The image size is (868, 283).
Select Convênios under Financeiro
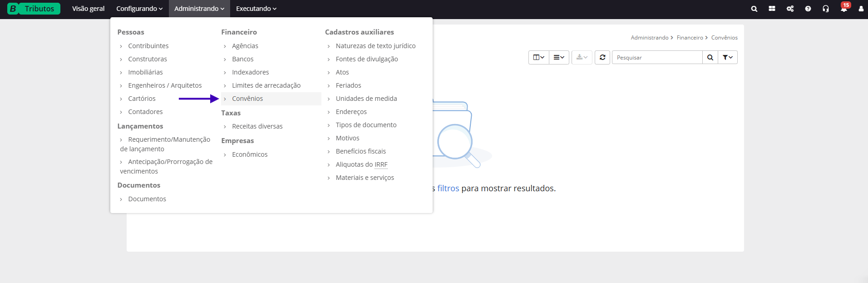[247, 99]
